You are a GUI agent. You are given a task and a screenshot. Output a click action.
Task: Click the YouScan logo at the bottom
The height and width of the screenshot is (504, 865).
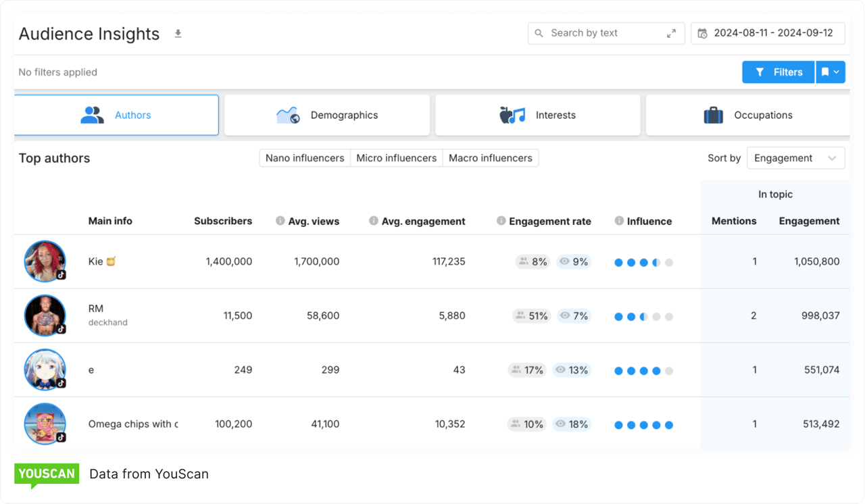tap(46, 474)
